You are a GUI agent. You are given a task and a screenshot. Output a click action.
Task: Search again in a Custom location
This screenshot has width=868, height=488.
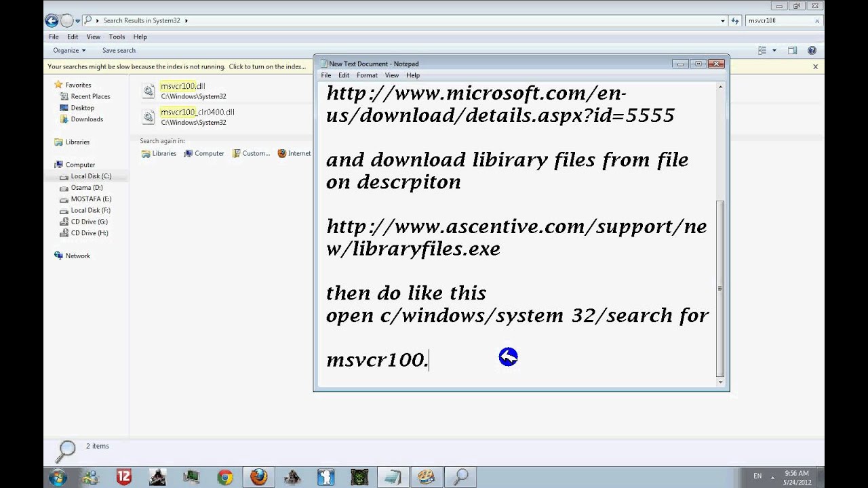click(251, 154)
